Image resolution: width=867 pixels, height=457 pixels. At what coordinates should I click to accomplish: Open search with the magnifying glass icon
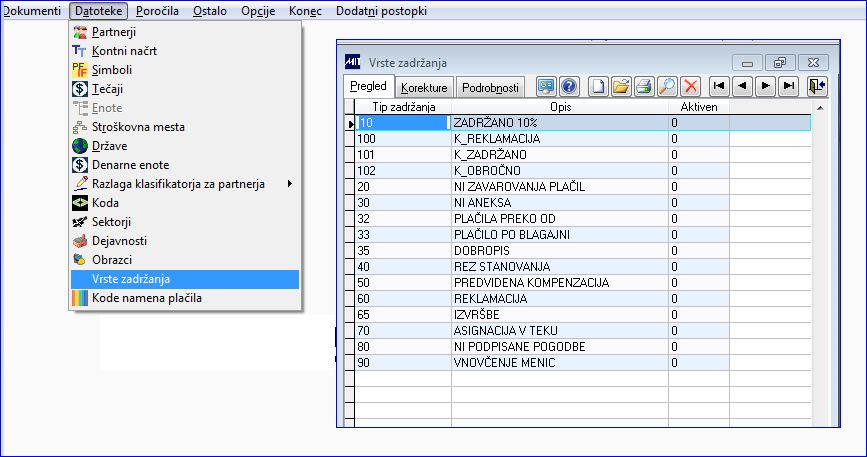[x=667, y=86]
